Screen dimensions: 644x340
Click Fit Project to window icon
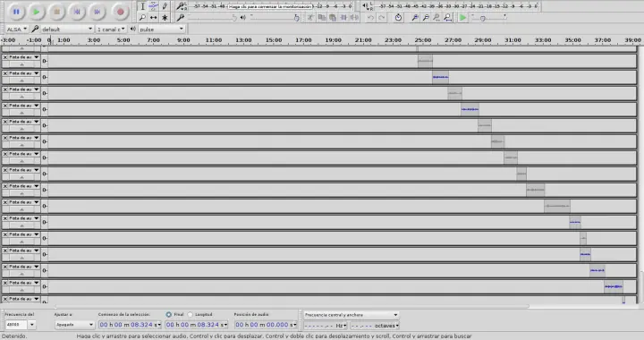pyautogui.click(x=447, y=17)
